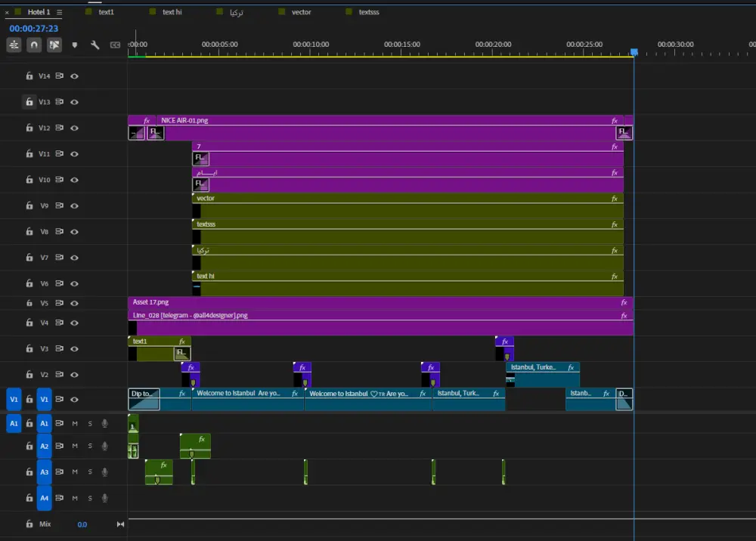
Task: Toggle lock on track V14
Action: pos(29,76)
